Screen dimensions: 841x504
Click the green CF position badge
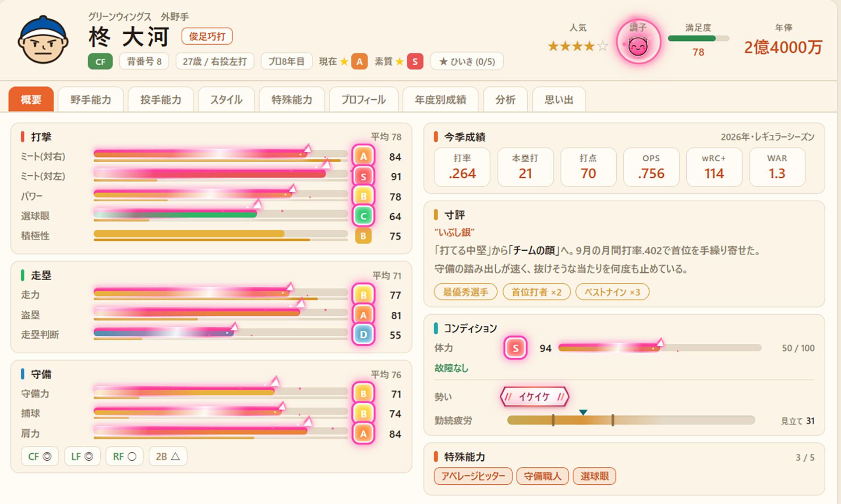[x=100, y=61]
